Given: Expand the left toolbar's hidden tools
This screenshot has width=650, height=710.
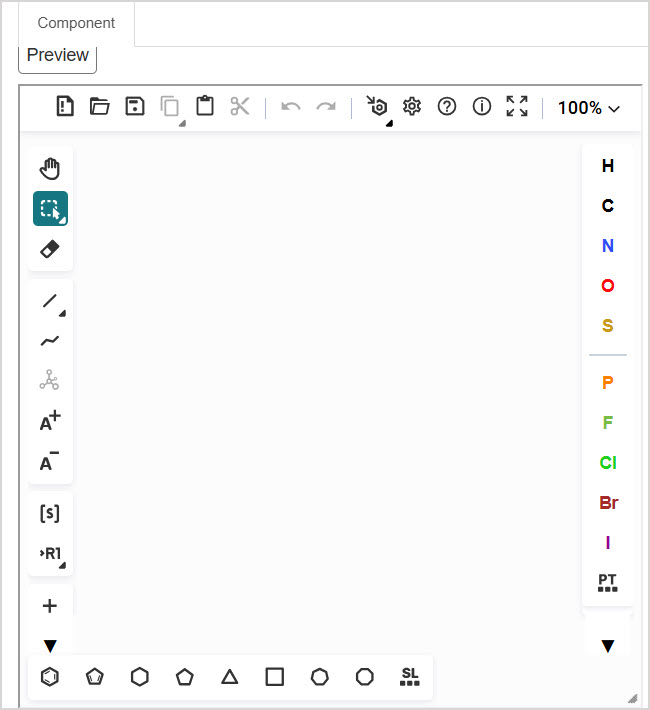Looking at the screenshot, I should 50,646.
